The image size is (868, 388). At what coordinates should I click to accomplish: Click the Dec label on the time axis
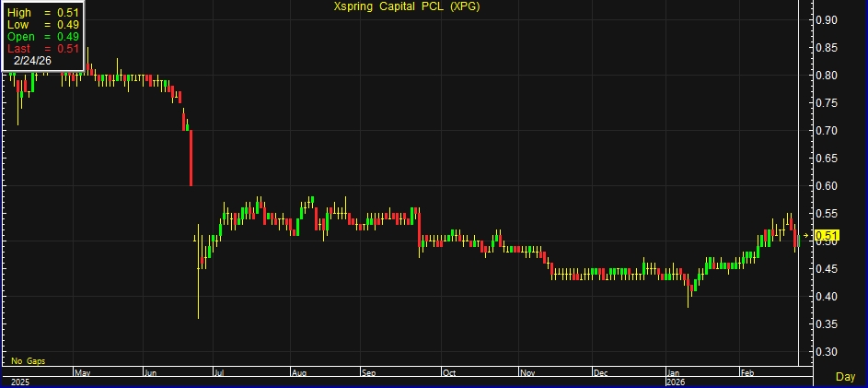click(601, 373)
